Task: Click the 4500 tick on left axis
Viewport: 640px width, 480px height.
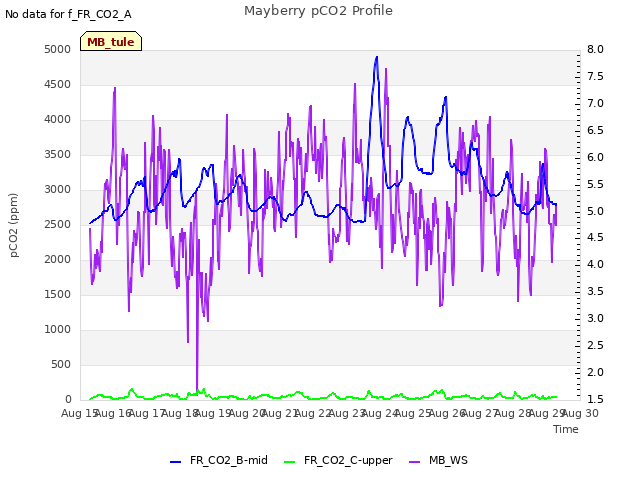Action: click(58, 84)
